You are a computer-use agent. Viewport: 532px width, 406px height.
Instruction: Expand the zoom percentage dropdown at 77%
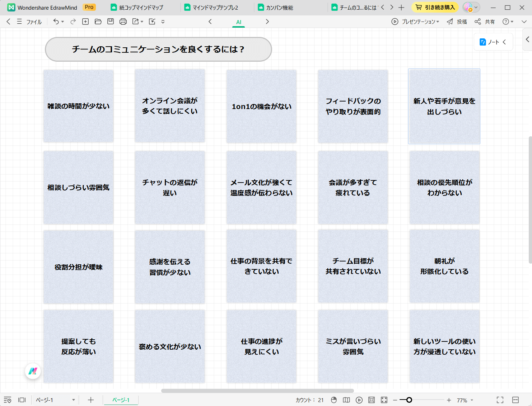472,400
